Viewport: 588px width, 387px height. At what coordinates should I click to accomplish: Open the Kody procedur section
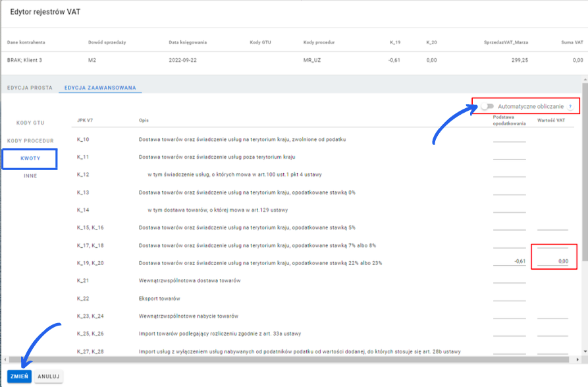(30, 140)
